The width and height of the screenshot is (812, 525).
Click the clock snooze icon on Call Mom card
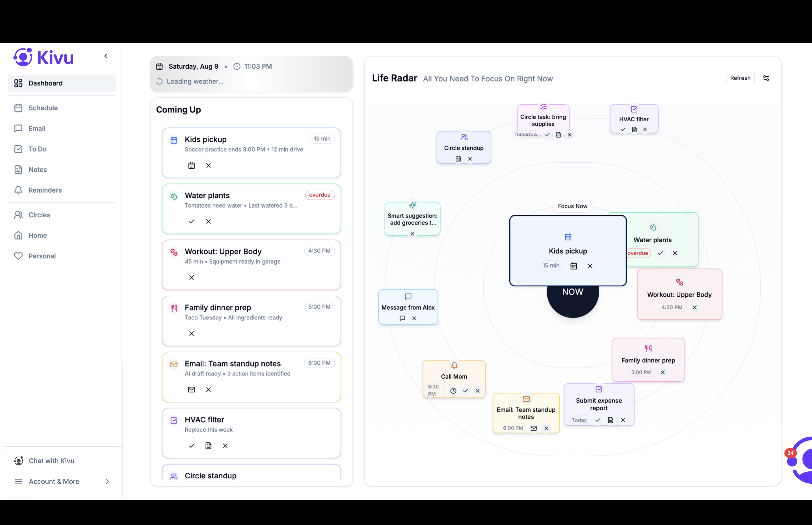click(x=453, y=391)
